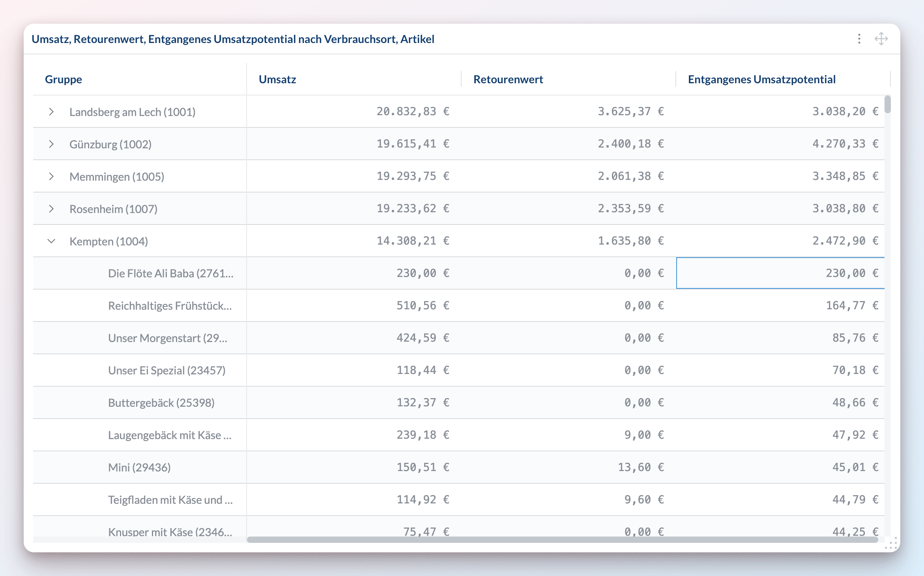Screen dimensions: 924x576
Task: Sort by the Umsatz column header
Action: tap(277, 79)
